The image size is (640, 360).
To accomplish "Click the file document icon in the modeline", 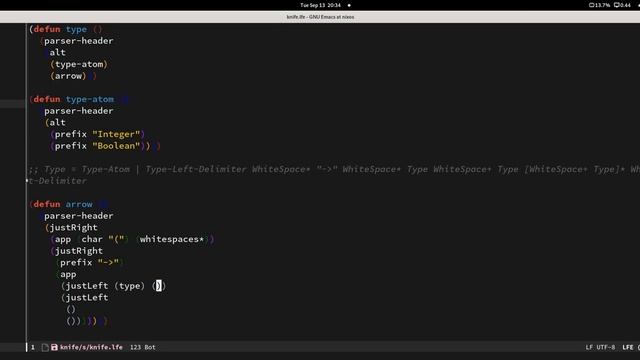I will [45, 347].
